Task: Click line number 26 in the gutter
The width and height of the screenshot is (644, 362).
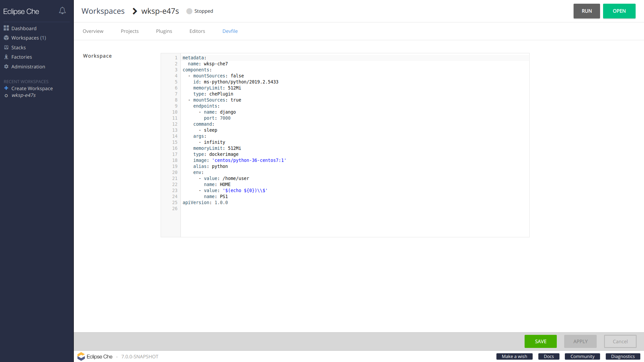Action: 175,208
